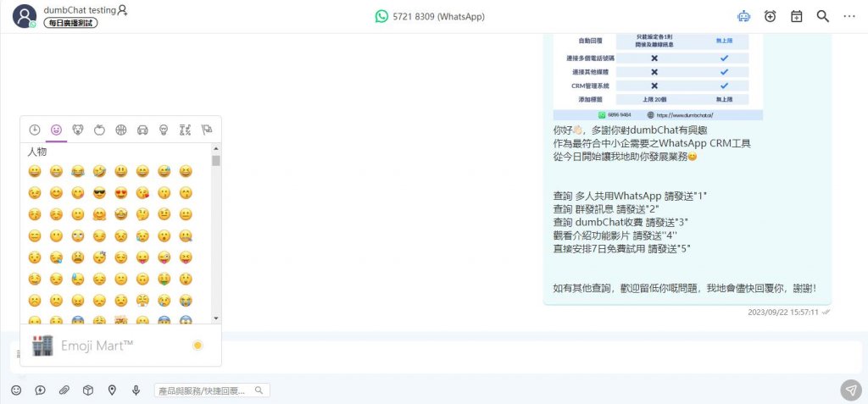Insert the sunglasses face emoji
The height and width of the screenshot is (404, 868).
point(99,193)
